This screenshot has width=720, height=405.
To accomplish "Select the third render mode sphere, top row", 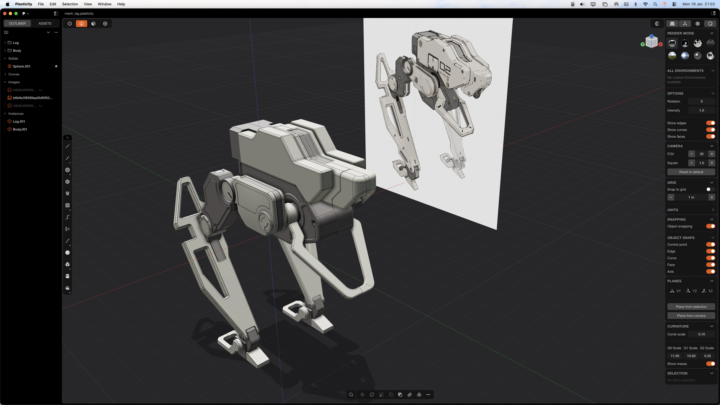I will point(698,43).
